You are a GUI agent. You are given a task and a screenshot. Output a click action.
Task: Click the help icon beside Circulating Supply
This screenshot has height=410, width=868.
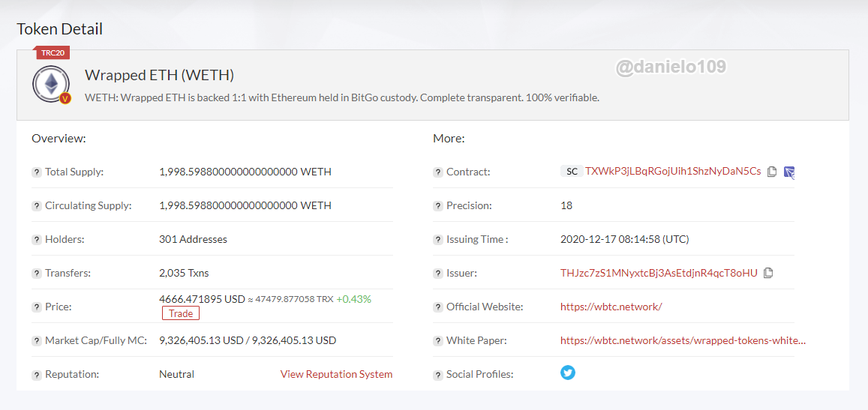pyautogui.click(x=37, y=206)
